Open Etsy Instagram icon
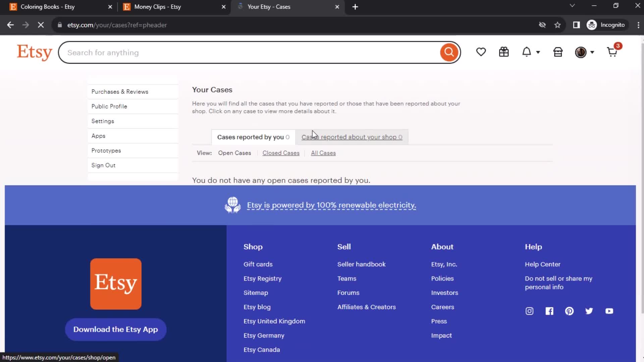This screenshot has height=362, width=644. (529, 311)
